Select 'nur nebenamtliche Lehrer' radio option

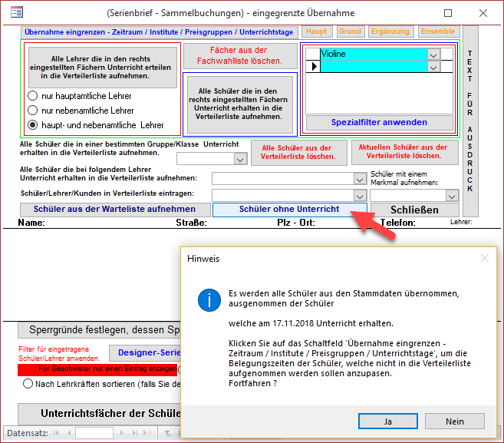[33, 111]
